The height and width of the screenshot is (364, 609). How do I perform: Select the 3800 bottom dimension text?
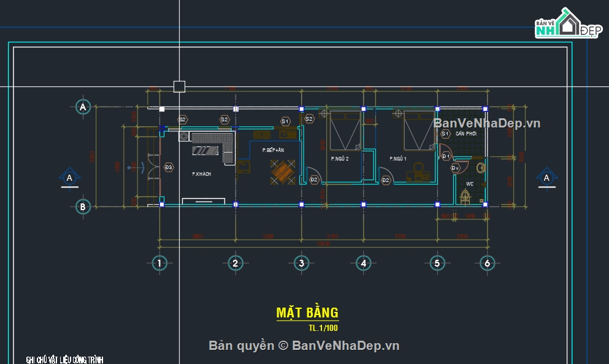(x=197, y=237)
